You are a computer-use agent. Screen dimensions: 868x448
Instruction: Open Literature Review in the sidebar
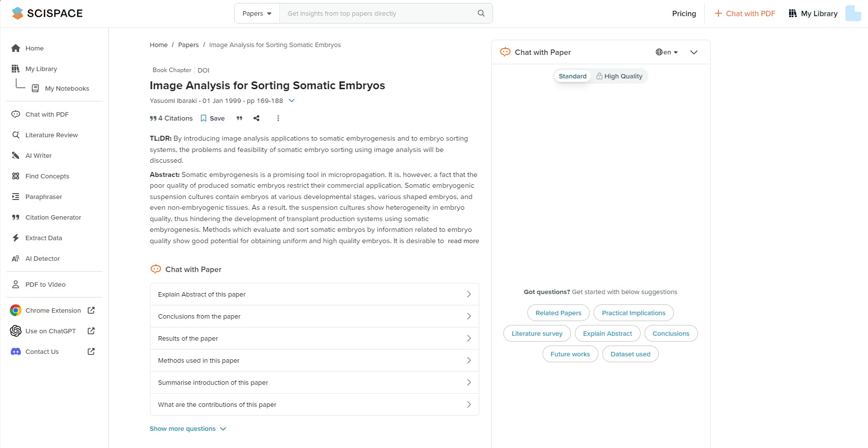(x=51, y=135)
